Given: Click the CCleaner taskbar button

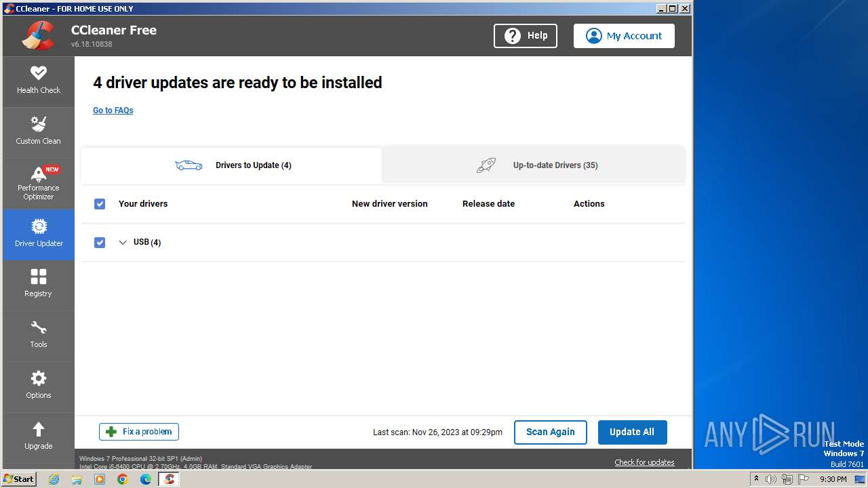Looking at the screenshot, I should tap(169, 479).
